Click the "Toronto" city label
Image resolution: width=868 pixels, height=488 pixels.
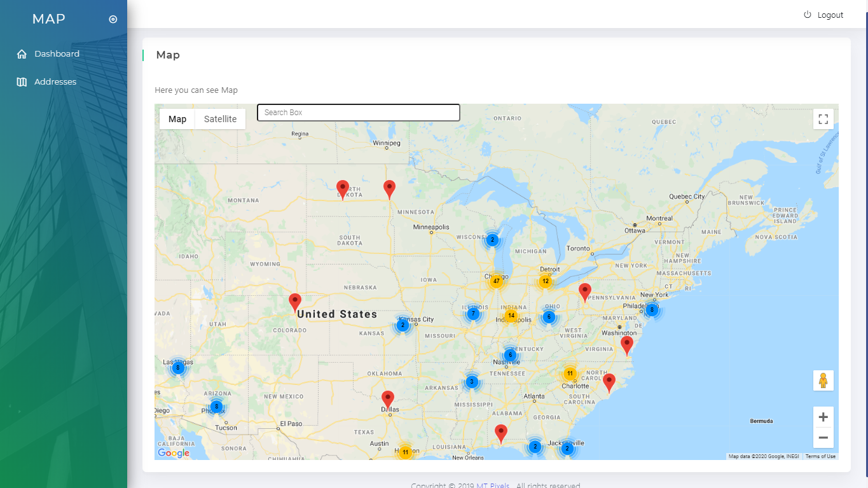(x=578, y=248)
